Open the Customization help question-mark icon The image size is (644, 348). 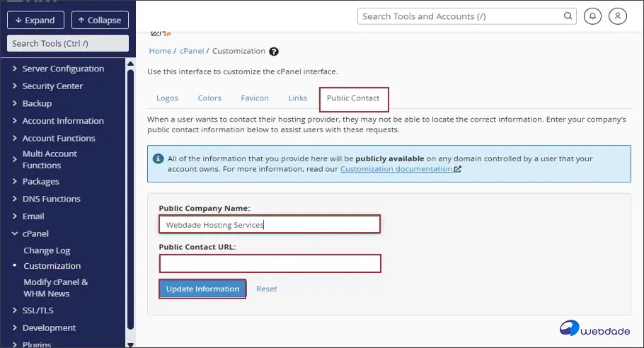(274, 52)
